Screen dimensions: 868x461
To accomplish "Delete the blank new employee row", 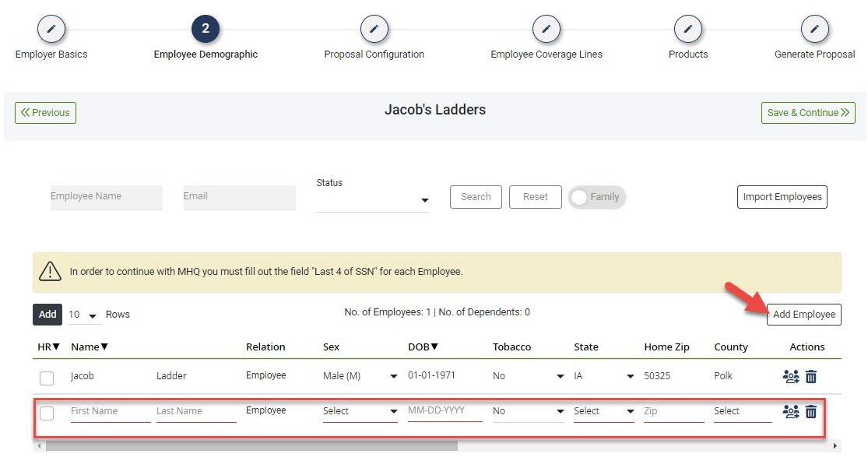I will pos(811,411).
